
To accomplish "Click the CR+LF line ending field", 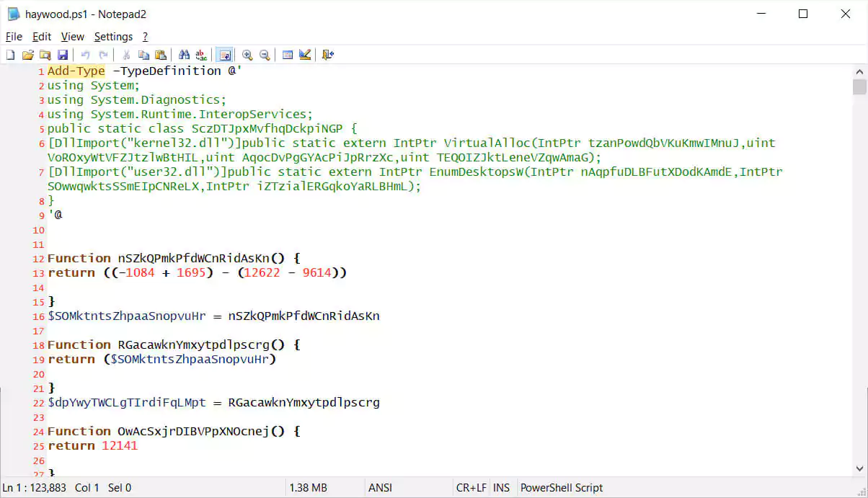I will 471,488.
